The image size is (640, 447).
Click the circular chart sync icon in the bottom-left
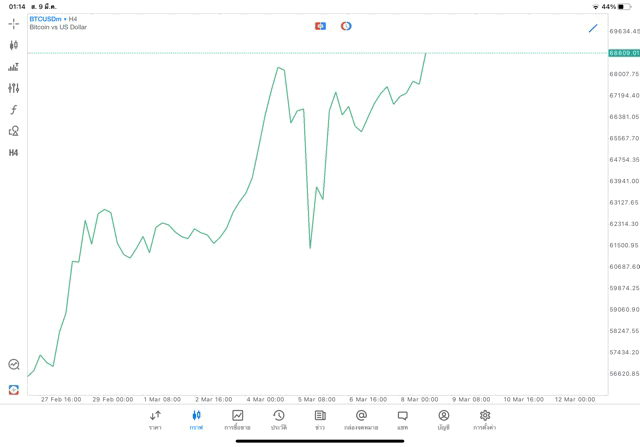[13, 365]
